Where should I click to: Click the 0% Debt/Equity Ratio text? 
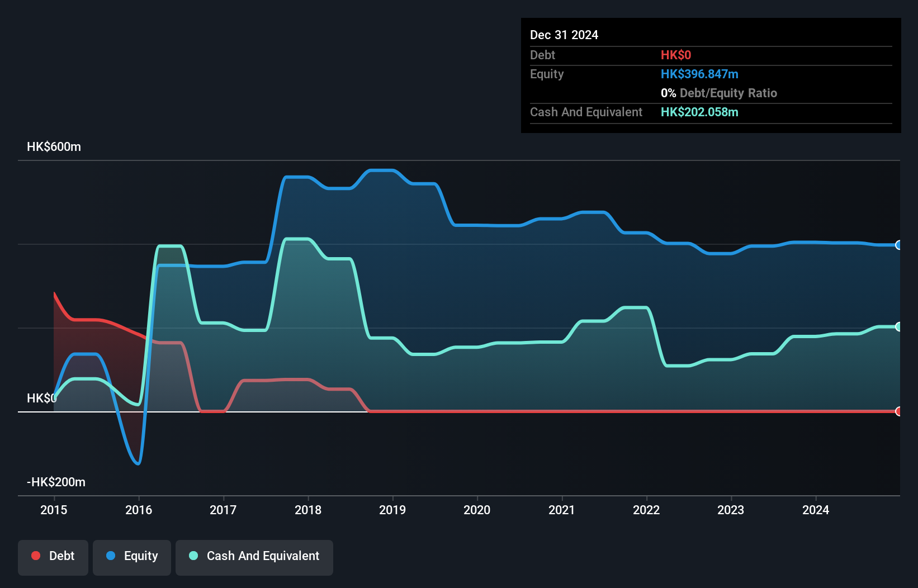[x=719, y=93]
